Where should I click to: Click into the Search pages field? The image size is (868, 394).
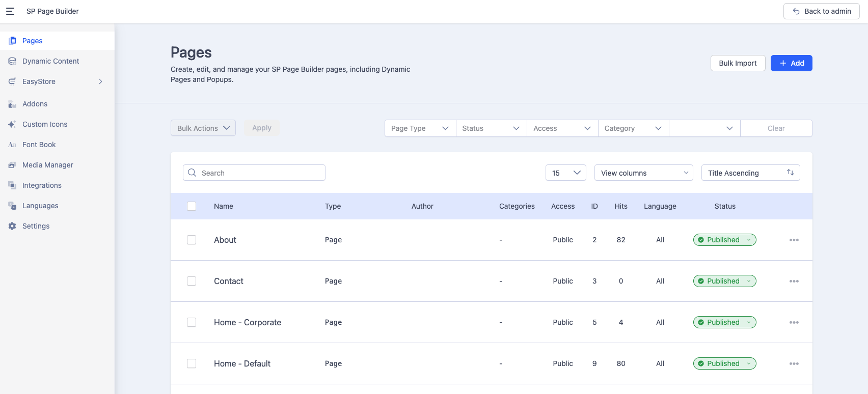tap(260, 173)
